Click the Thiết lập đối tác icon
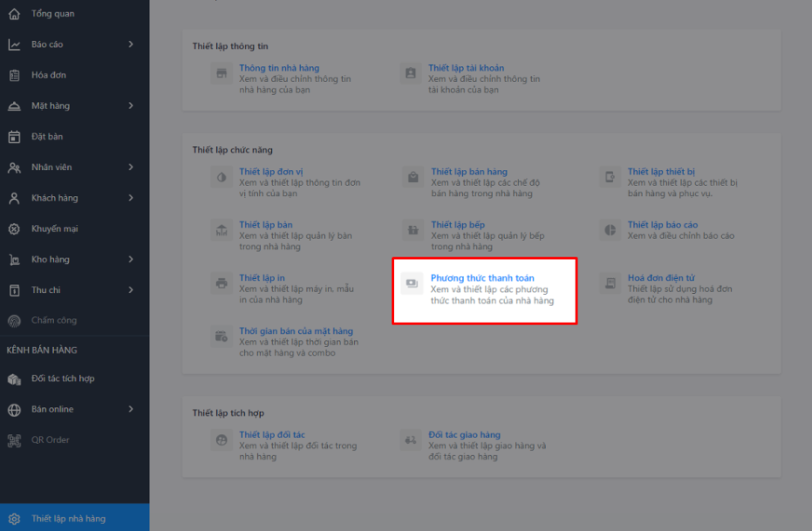Image resolution: width=812 pixels, height=531 pixels. click(222, 440)
